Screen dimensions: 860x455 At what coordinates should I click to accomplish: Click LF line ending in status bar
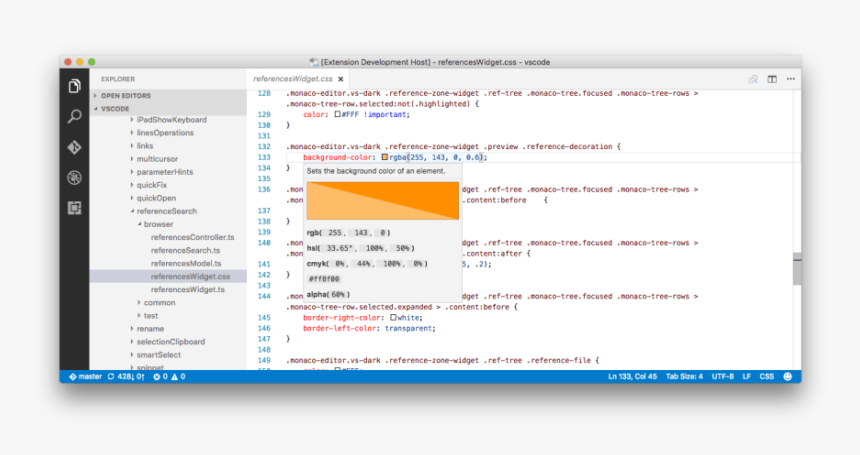[746, 377]
